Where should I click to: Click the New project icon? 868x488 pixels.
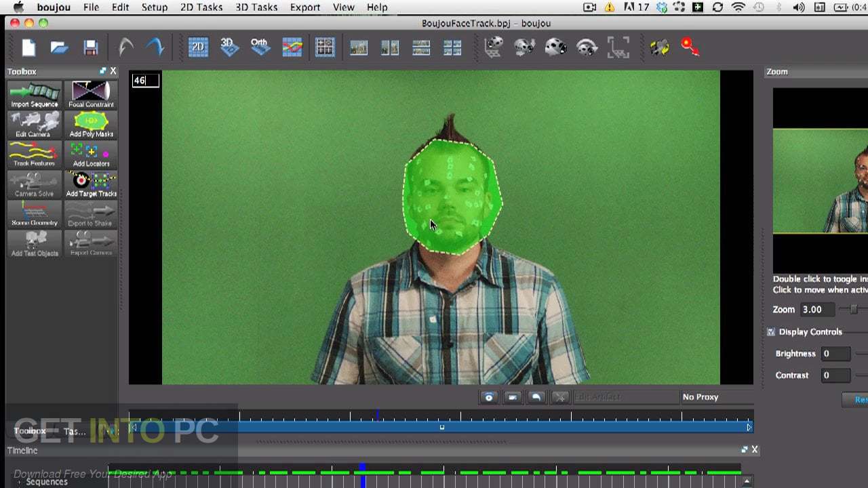click(28, 47)
